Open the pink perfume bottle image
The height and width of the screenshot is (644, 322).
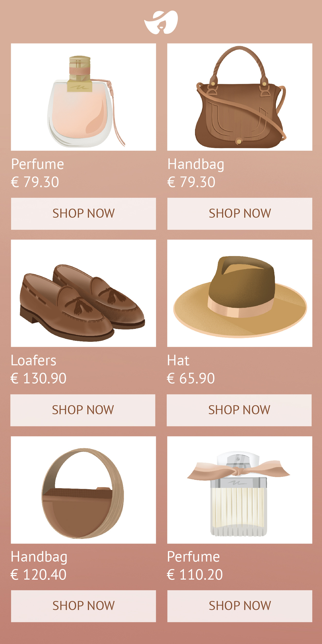pyautogui.click(x=83, y=97)
